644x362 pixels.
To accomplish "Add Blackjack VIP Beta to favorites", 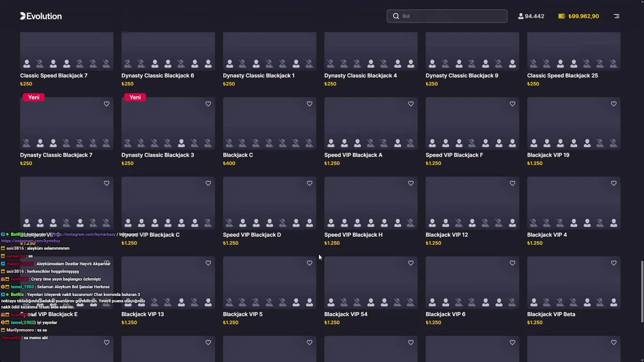I will (x=614, y=263).
